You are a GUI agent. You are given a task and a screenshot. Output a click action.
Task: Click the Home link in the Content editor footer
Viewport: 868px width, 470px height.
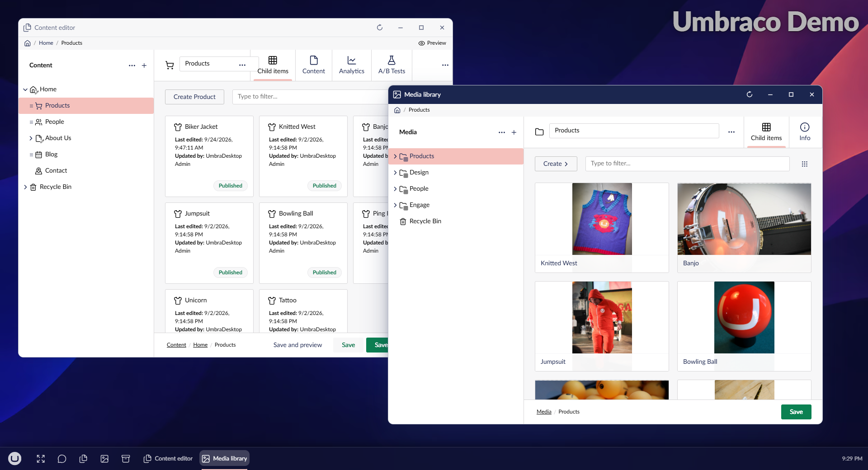[200, 345]
